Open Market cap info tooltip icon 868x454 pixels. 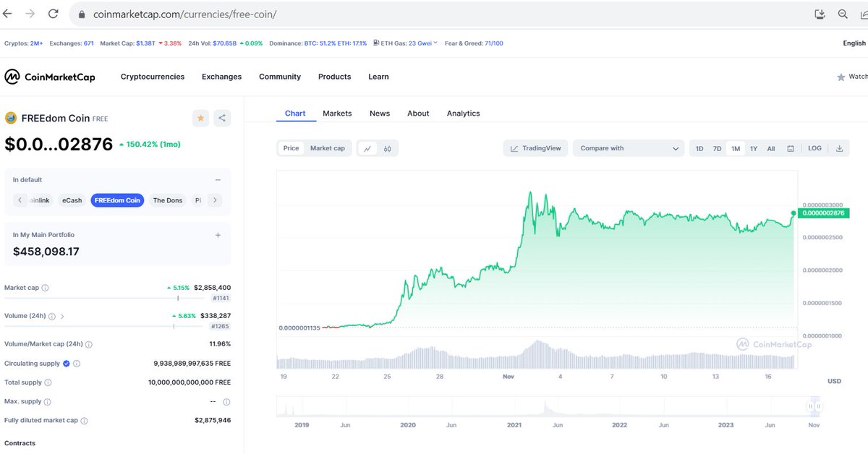coord(45,288)
